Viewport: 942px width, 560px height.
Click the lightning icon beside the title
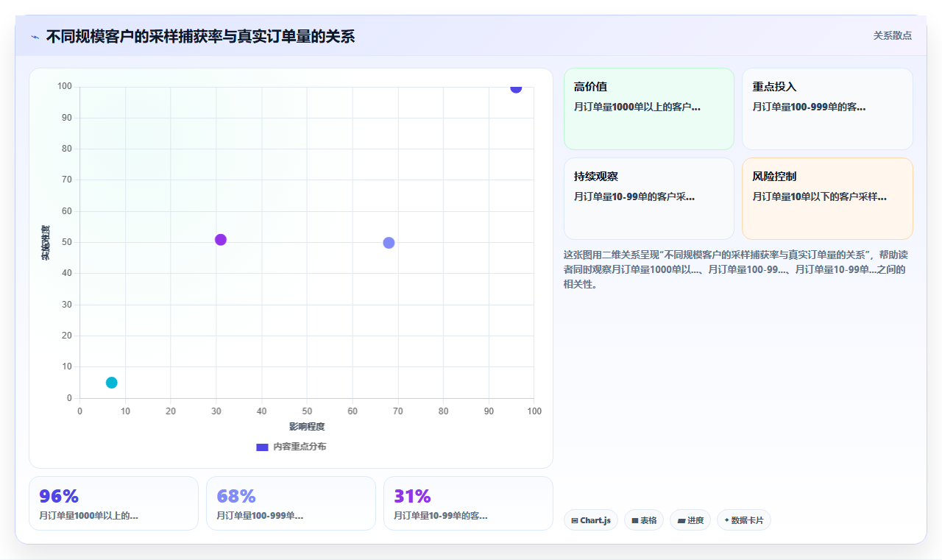[35, 37]
